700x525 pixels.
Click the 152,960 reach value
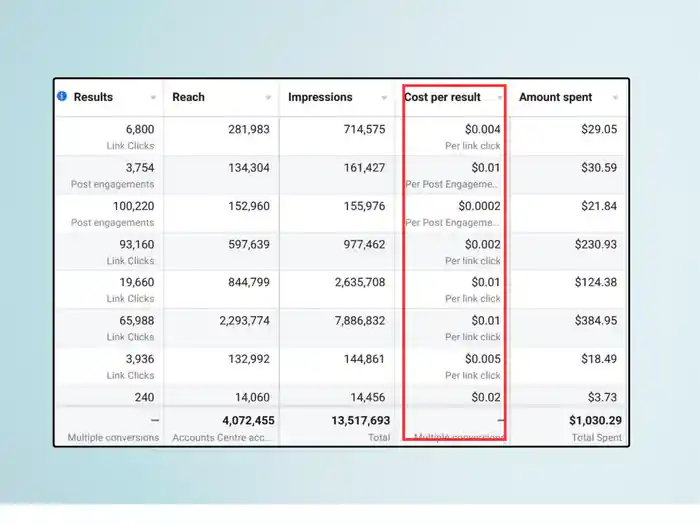pyautogui.click(x=249, y=206)
